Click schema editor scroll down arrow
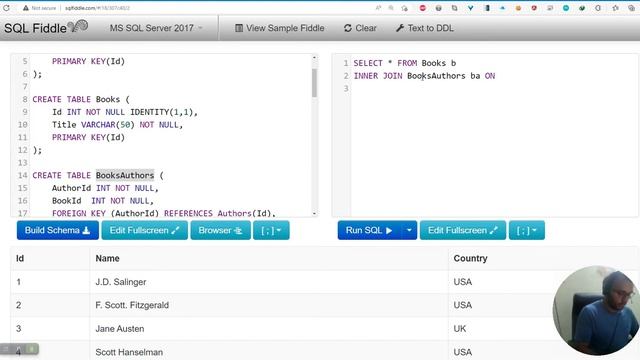This screenshot has width=640, height=360. [314, 213]
